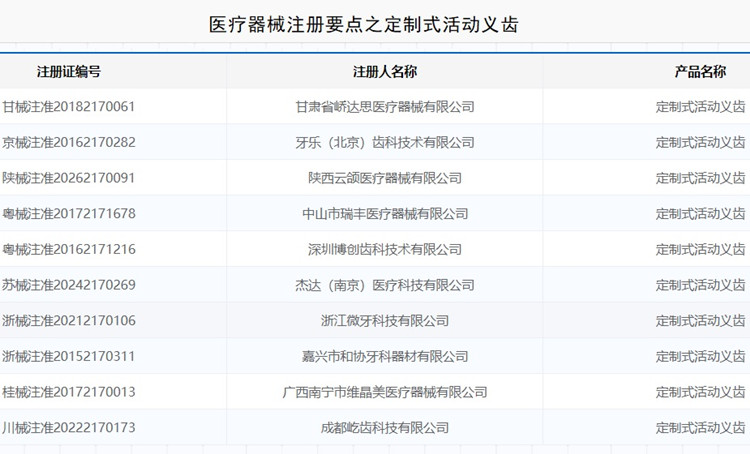The image size is (750, 454).
Task: Select registration number 浙械注准20152170311
Action: (x=68, y=356)
